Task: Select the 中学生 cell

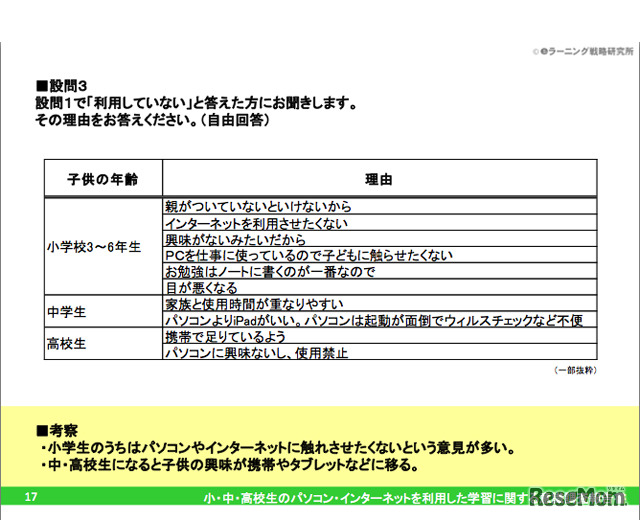Action: [x=103, y=311]
